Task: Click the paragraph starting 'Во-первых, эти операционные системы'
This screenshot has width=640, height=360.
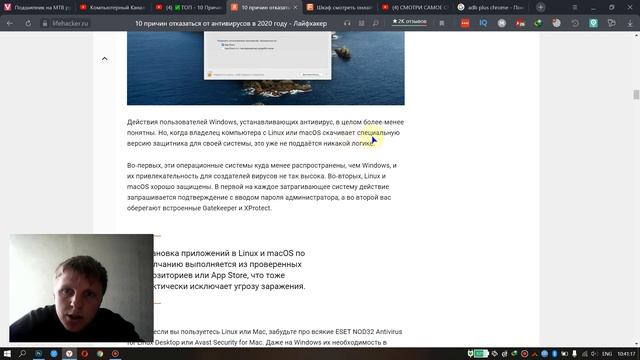Action: tap(262, 187)
